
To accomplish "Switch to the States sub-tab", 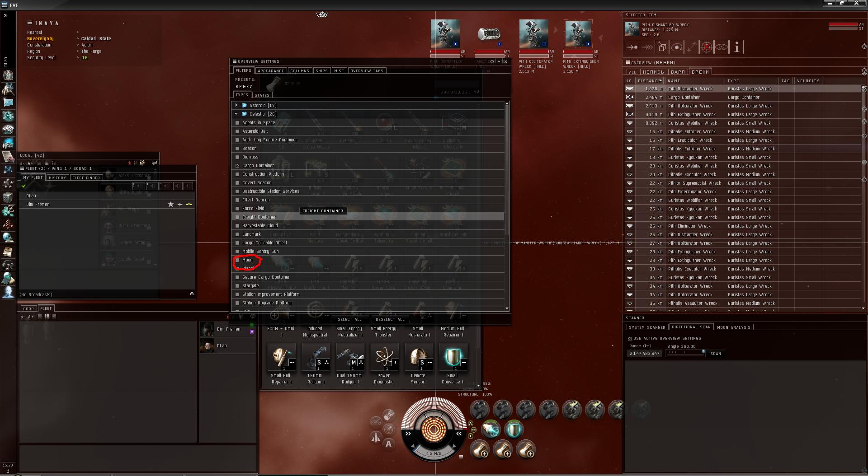I will point(262,95).
